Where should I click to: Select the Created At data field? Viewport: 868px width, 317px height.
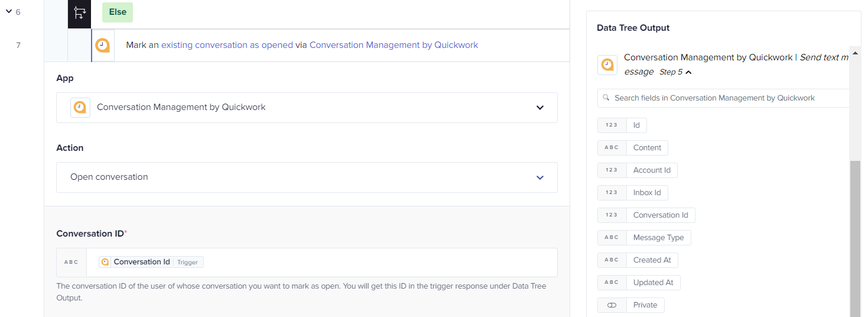[638, 260]
